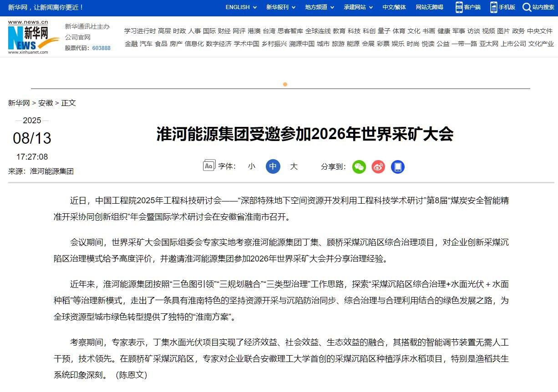Expand the 新华报刊 dropdown menu
Viewport: 558px width, 392px height.
281,7
